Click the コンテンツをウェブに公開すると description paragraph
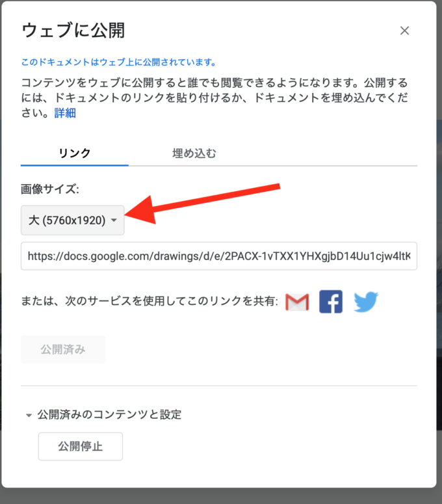The image size is (442, 504). pos(214,98)
